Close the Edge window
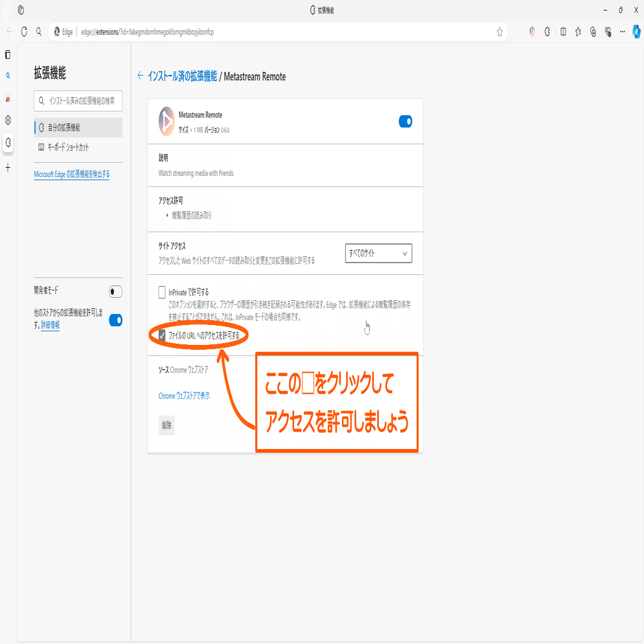This screenshot has height=644, width=644. (x=636, y=11)
